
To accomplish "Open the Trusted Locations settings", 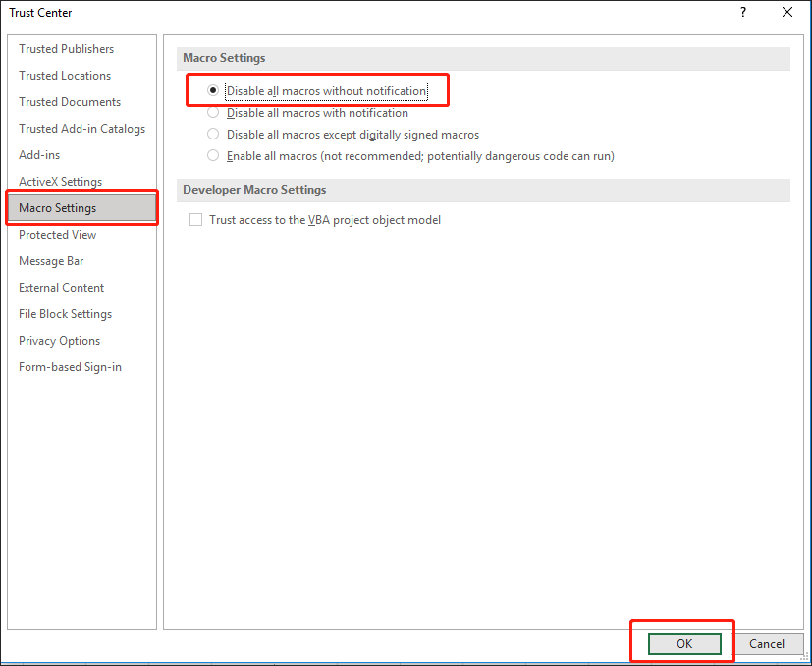I will [65, 75].
